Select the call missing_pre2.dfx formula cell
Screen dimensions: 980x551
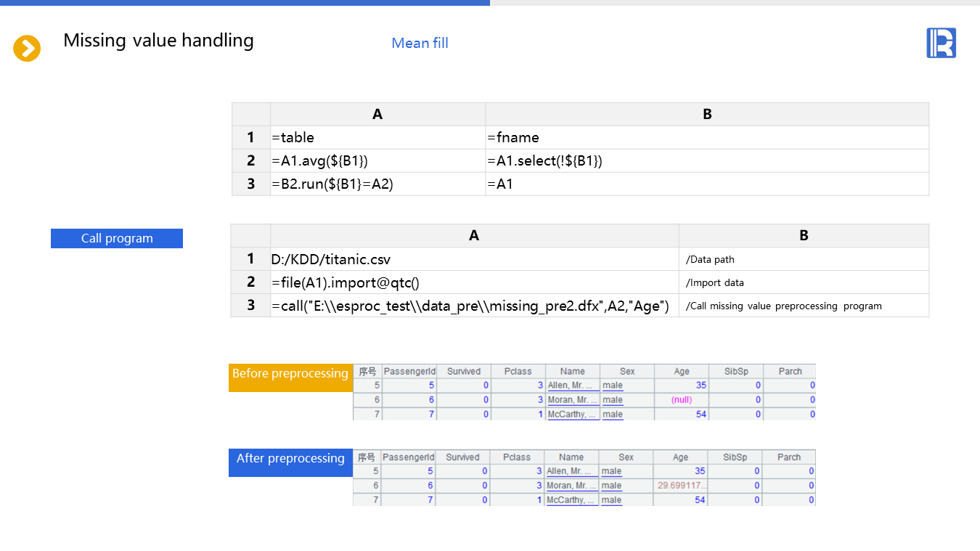474,306
